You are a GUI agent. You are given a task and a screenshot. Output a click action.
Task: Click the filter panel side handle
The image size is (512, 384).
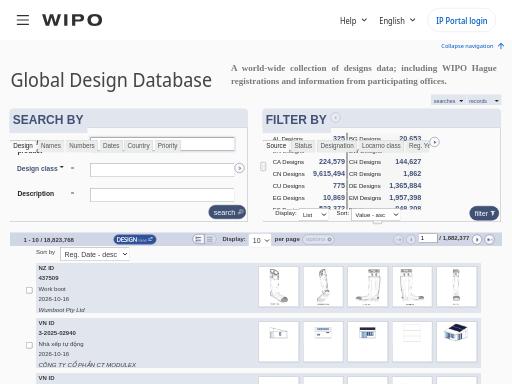click(263, 166)
